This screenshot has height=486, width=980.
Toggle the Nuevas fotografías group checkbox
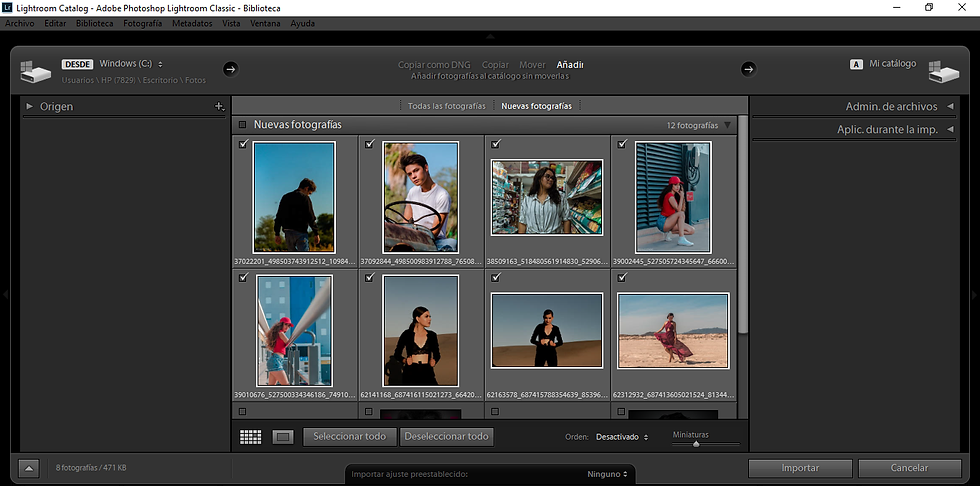pos(242,125)
